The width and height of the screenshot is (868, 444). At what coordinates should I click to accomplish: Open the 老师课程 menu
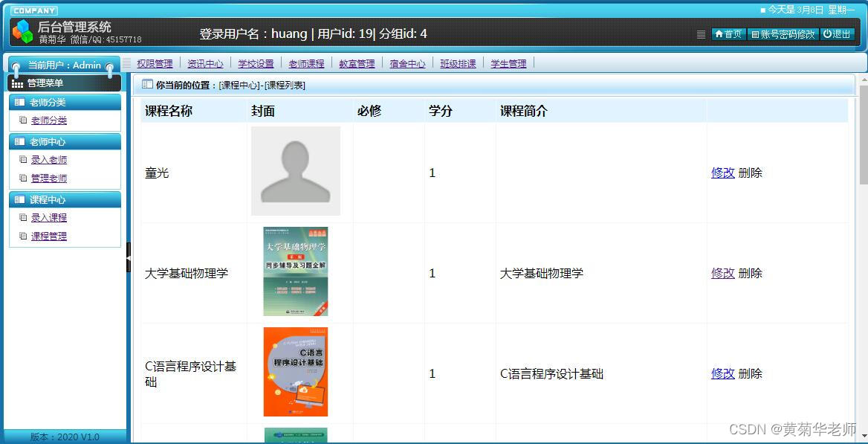click(306, 64)
